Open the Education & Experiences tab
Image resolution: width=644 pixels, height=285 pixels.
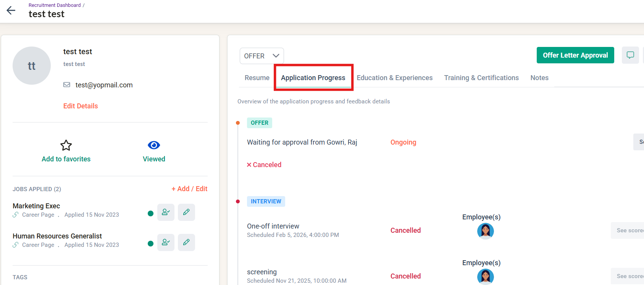click(x=394, y=78)
